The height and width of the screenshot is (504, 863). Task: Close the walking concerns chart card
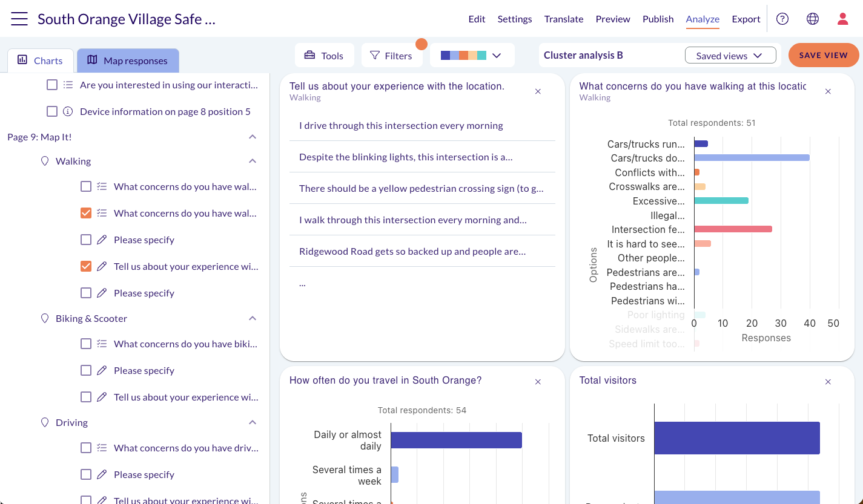pyautogui.click(x=828, y=91)
